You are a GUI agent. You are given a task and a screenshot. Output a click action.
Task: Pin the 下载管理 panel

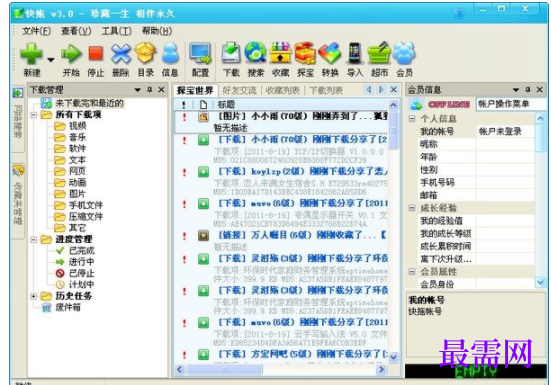pos(149,90)
